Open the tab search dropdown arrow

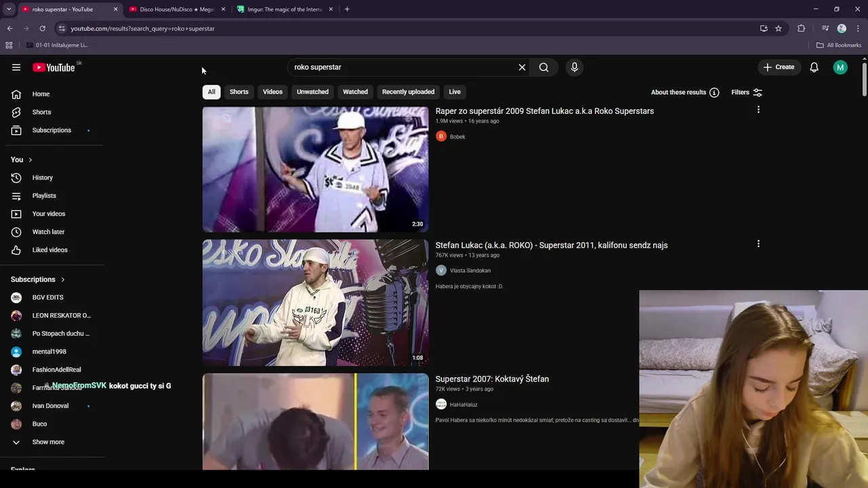click(9, 9)
